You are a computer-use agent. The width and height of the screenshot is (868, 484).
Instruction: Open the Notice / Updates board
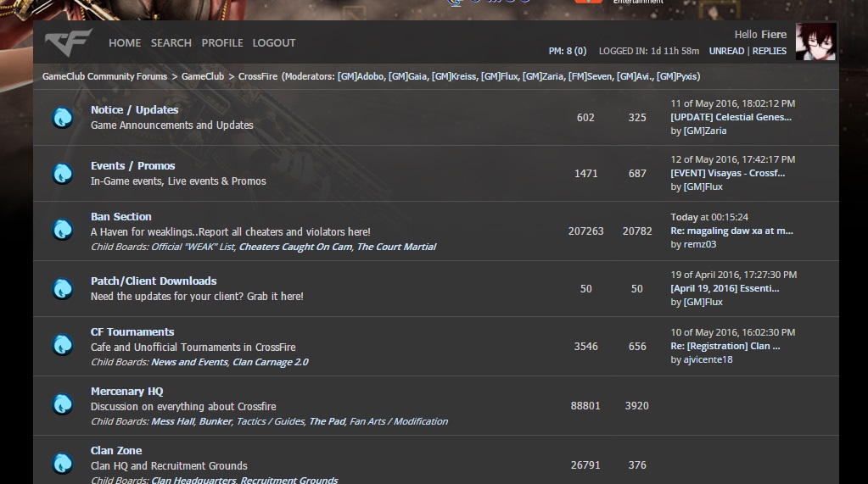(x=135, y=109)
